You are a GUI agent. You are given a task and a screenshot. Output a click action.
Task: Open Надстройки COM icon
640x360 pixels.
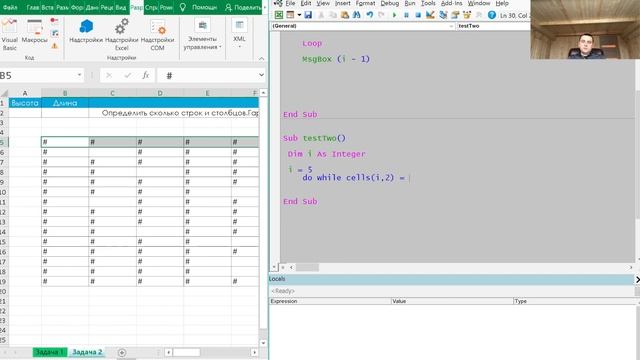point(158,35)
